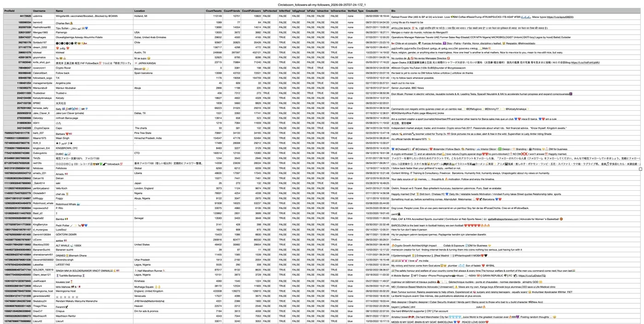Click the IsProtected column header
644x324 pixels.
[270, 11]
